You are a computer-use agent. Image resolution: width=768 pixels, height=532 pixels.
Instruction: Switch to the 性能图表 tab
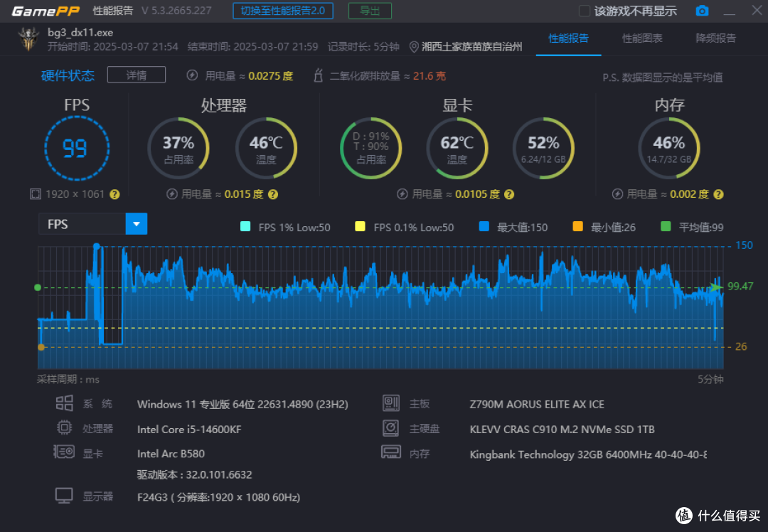click(x=642, y=38)
